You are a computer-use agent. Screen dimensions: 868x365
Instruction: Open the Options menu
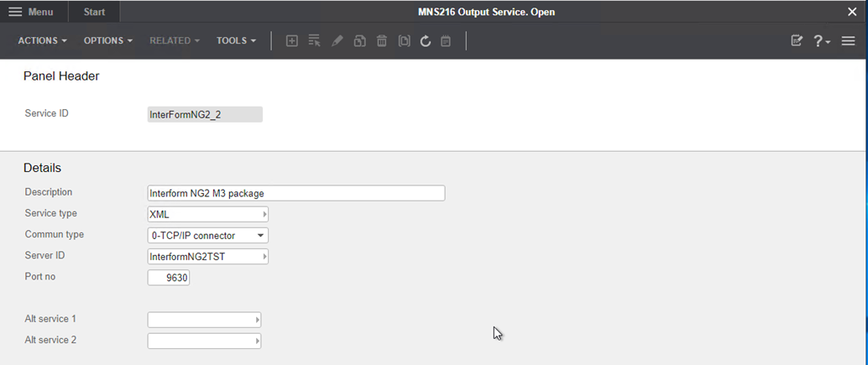point(108,40)
